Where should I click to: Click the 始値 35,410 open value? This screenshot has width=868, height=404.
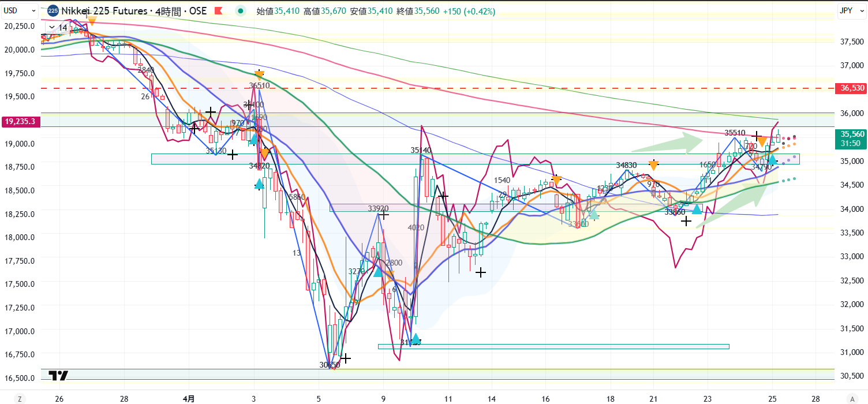279,11
